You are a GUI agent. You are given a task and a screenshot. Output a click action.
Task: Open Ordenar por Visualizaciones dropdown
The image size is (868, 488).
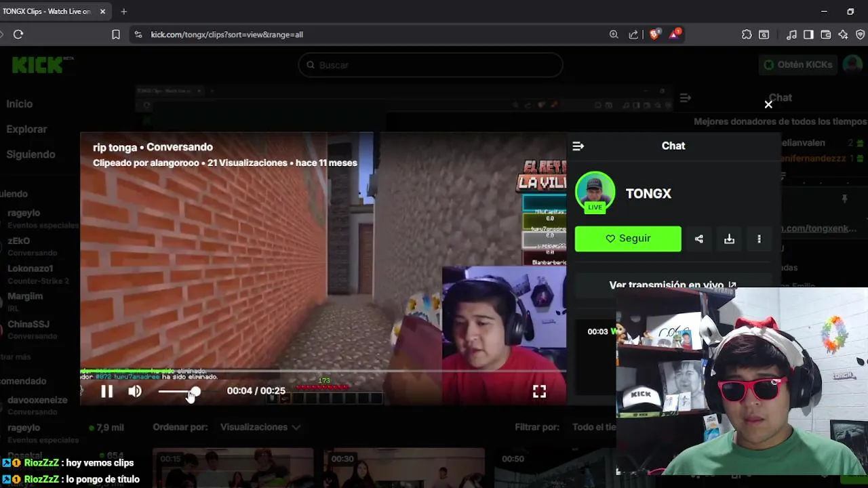pyautogui.click(x=260, y=427)
